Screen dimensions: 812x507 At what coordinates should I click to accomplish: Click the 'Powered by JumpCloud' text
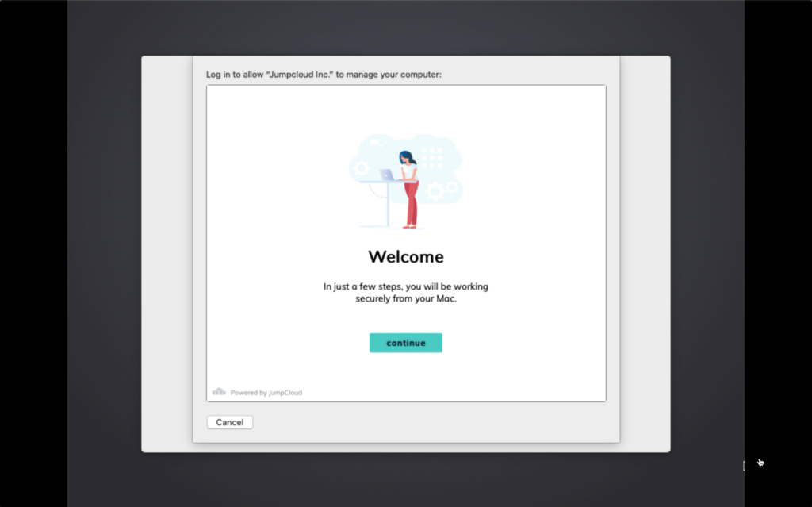(x=266, y=393)
